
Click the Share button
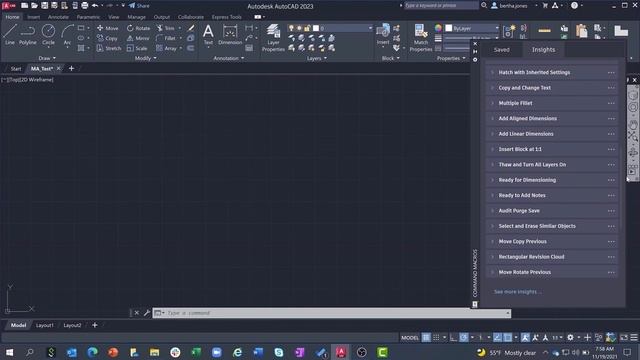[x=139, y=6]
